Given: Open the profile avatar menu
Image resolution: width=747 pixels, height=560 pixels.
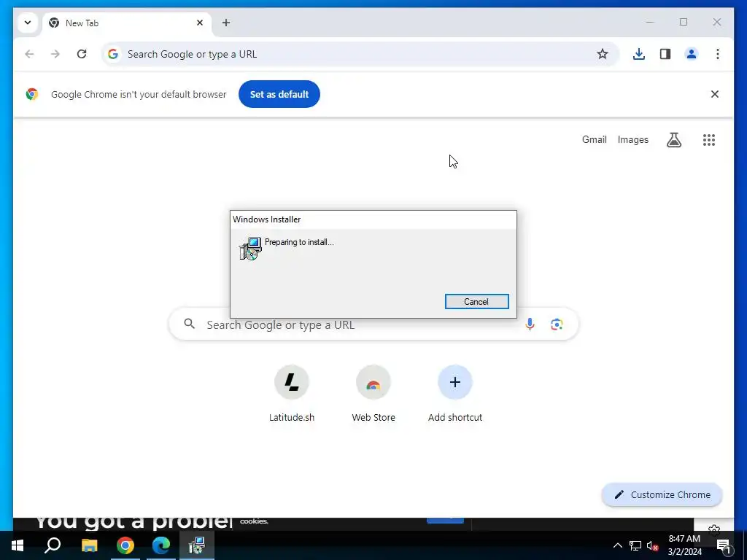Looking at the screenshot, I should coord(692,54).
